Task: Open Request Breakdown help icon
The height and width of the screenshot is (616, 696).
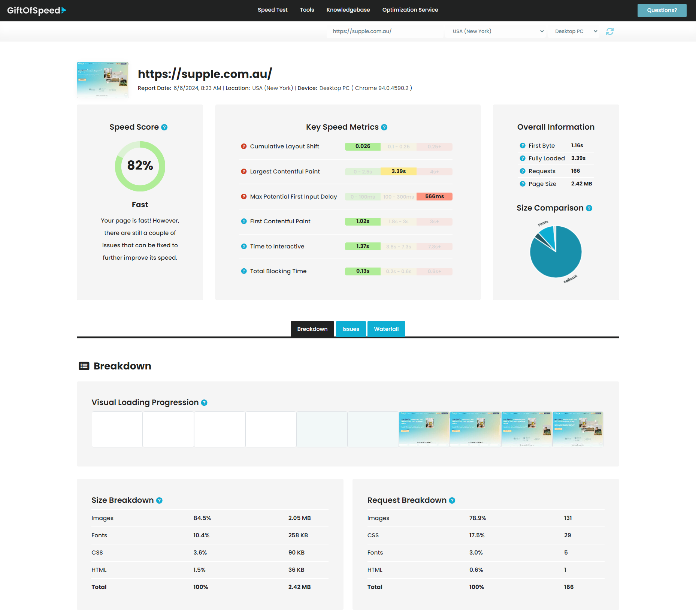Action: point(452,501)
